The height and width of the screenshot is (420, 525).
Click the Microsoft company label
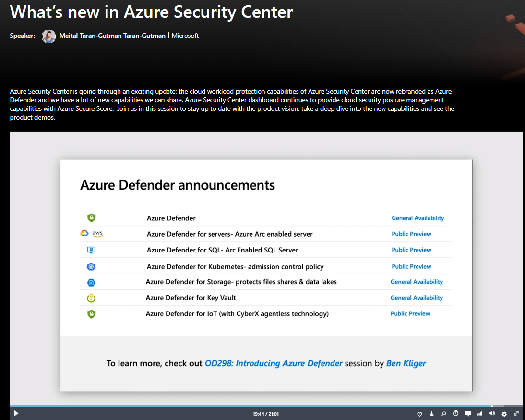coord(185,36)
